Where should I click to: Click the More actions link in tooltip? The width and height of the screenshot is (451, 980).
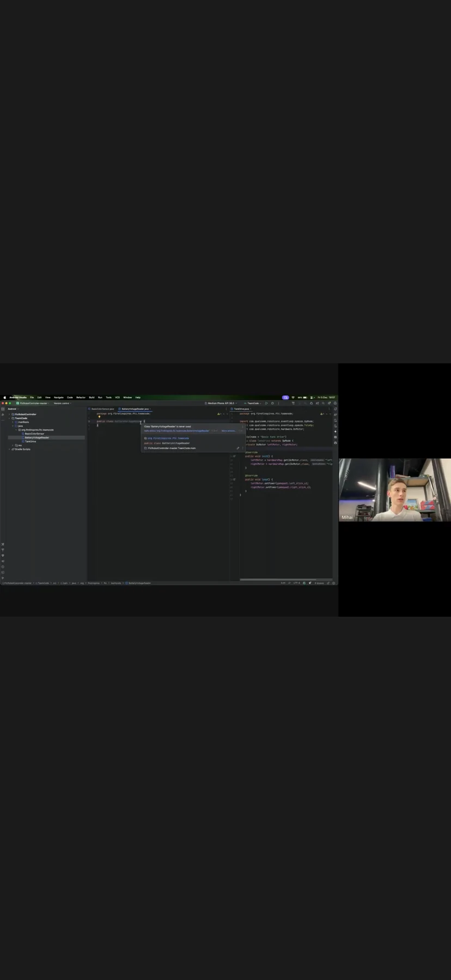228,431
